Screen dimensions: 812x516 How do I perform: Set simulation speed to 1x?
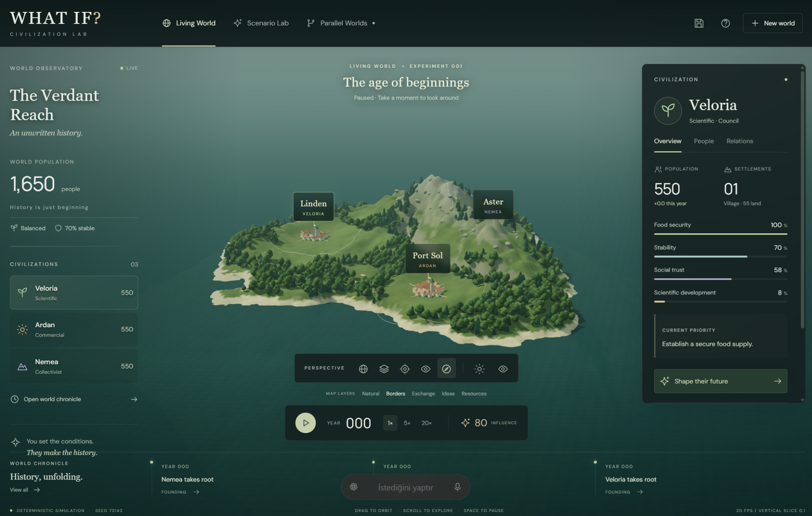coord(390,423)
